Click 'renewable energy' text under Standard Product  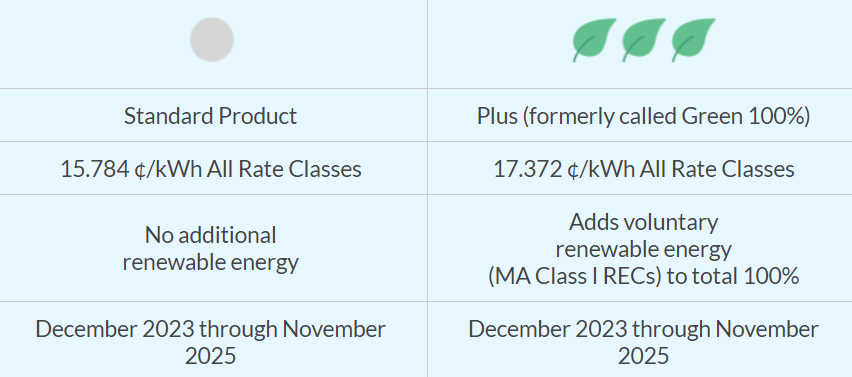pos(210,262)
